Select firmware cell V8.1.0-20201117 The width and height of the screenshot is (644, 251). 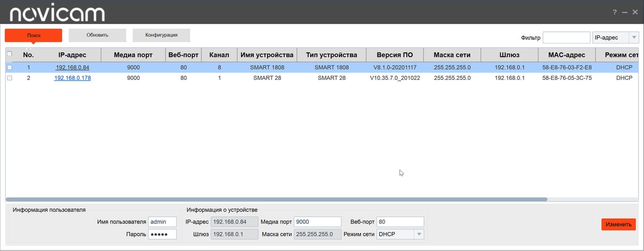point(395,67)
